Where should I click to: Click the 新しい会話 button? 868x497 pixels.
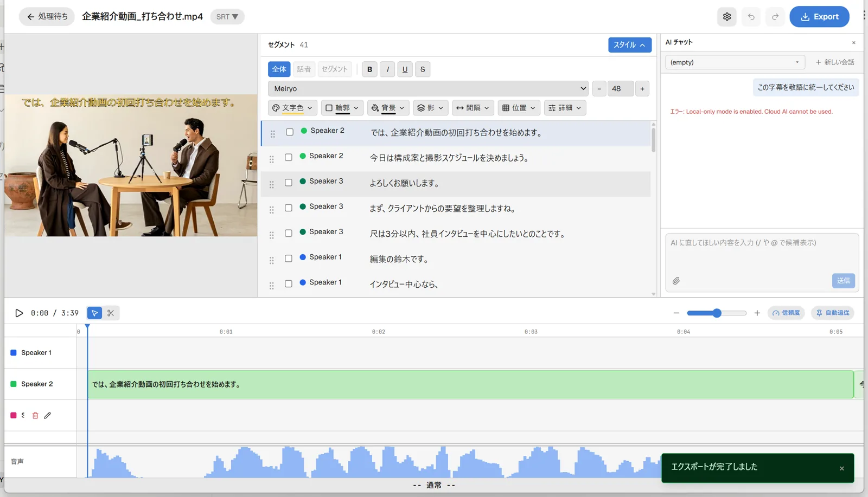(x=835, y=62)
